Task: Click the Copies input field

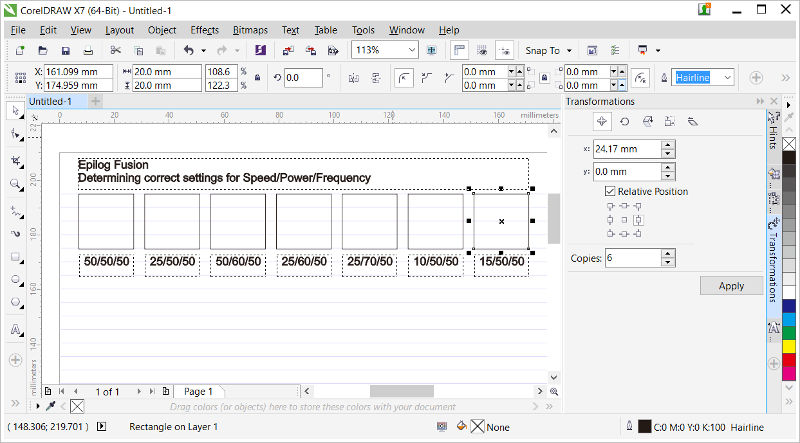Action: coord(633,258)
